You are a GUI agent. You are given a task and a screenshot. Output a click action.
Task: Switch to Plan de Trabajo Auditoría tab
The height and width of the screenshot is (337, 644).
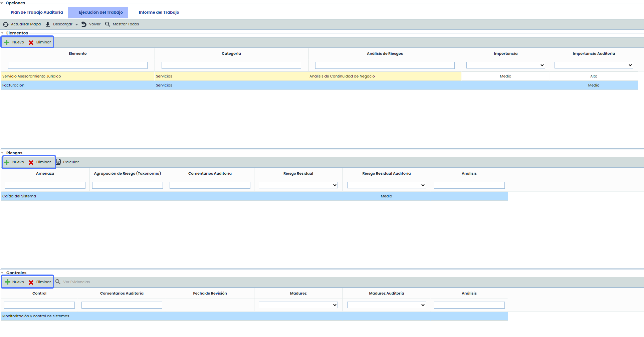(37, 12)
